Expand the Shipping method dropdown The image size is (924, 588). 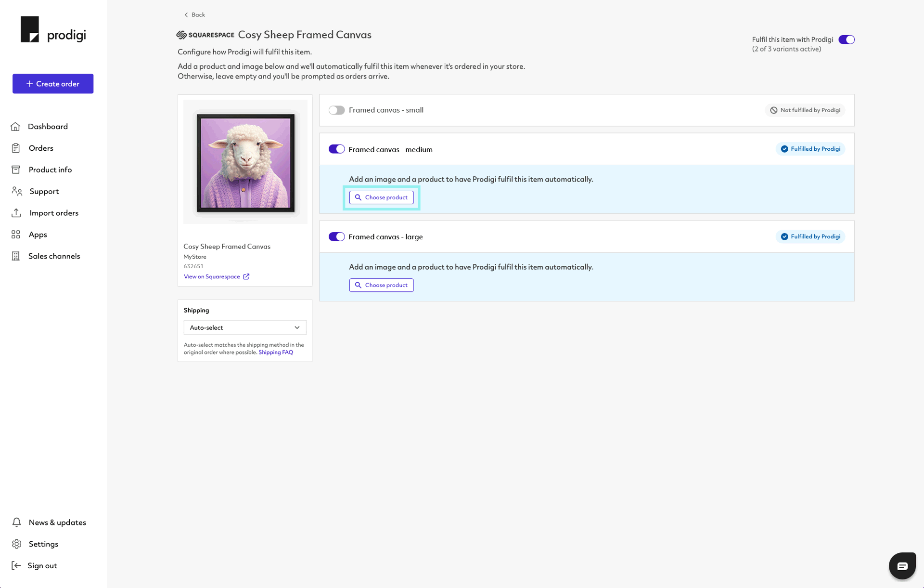tap(244, 327)
